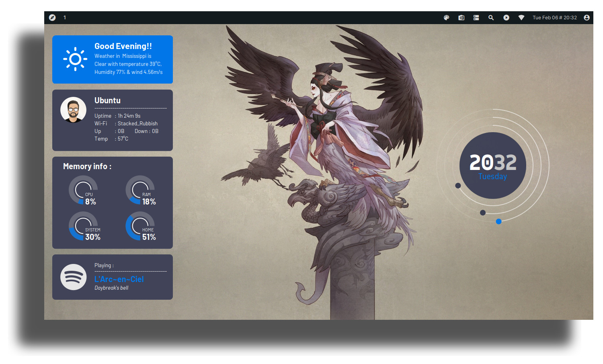Open the user account icon
603x364 pixels.
[x=587, y=18]
